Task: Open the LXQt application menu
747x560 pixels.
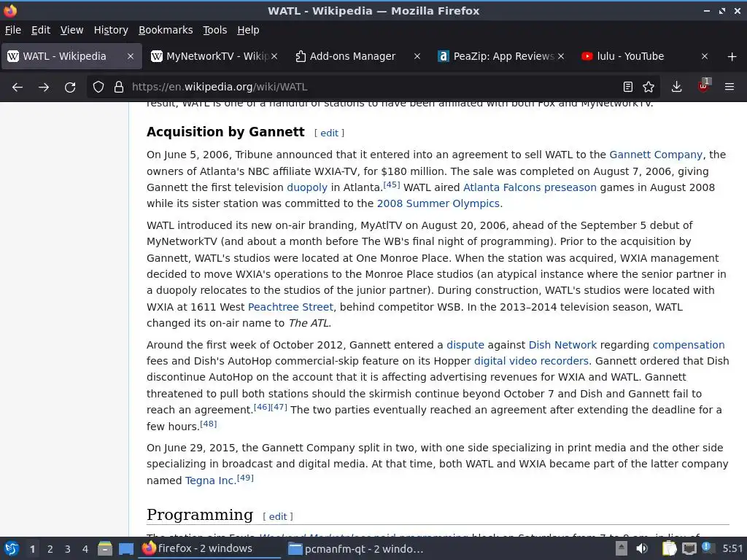Action: (x=12, y=549)
